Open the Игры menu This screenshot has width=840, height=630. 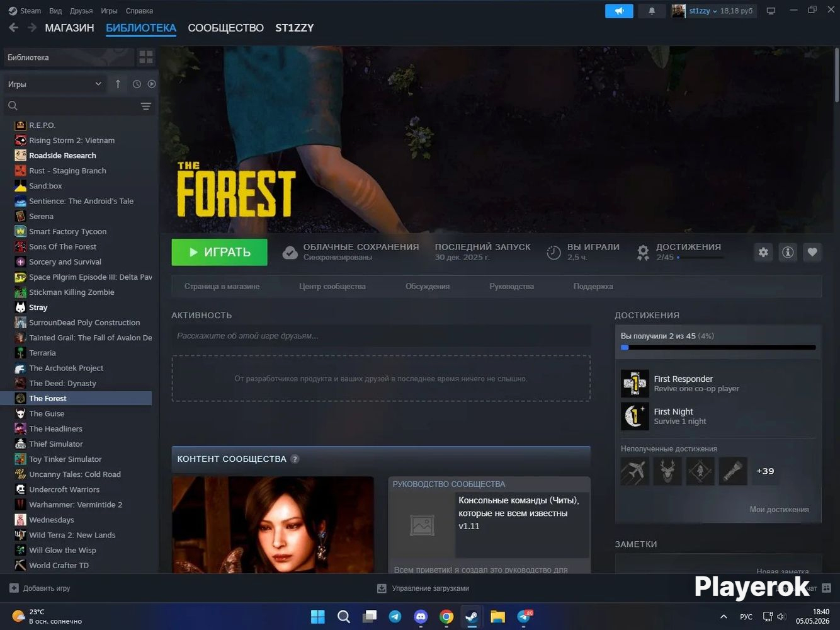pyautogui.click(x=109, y=11)
